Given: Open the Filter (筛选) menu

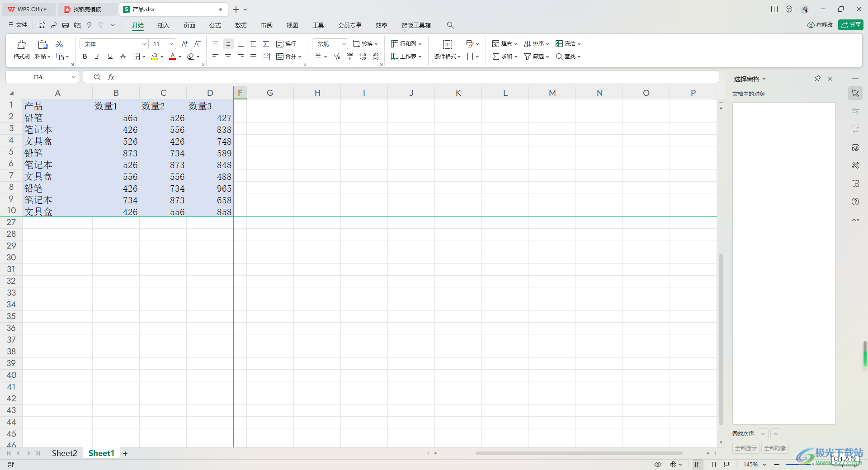Looking at the screenshot, I should (x=536, y=56).
